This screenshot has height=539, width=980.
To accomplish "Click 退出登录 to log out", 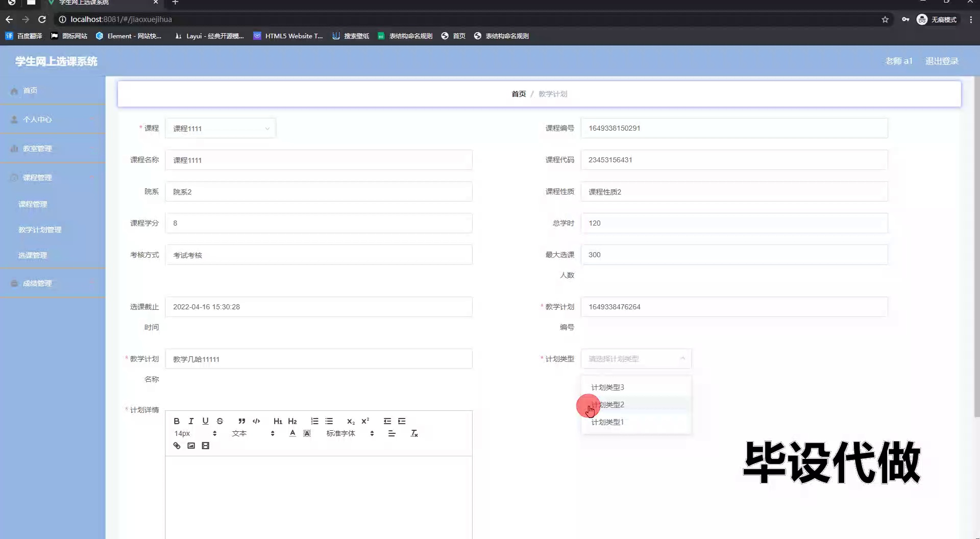I will (942, 61).
